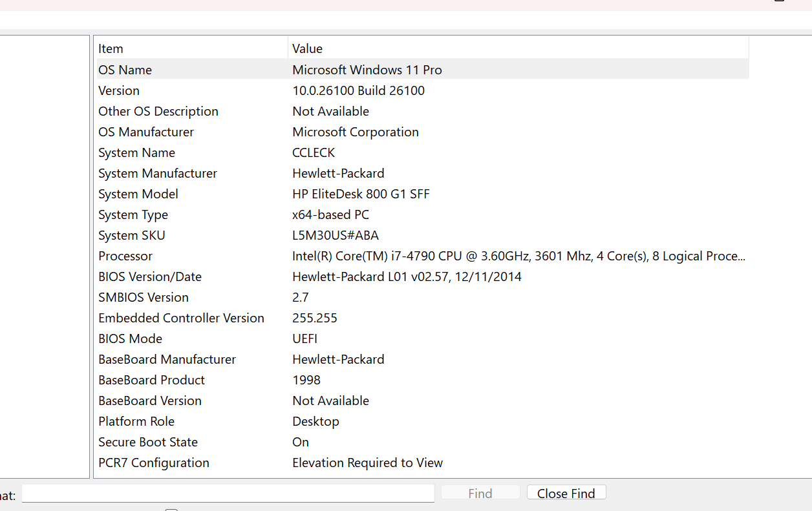
Task: Select the Embedded Controller Version row
Action: [181, 318]
